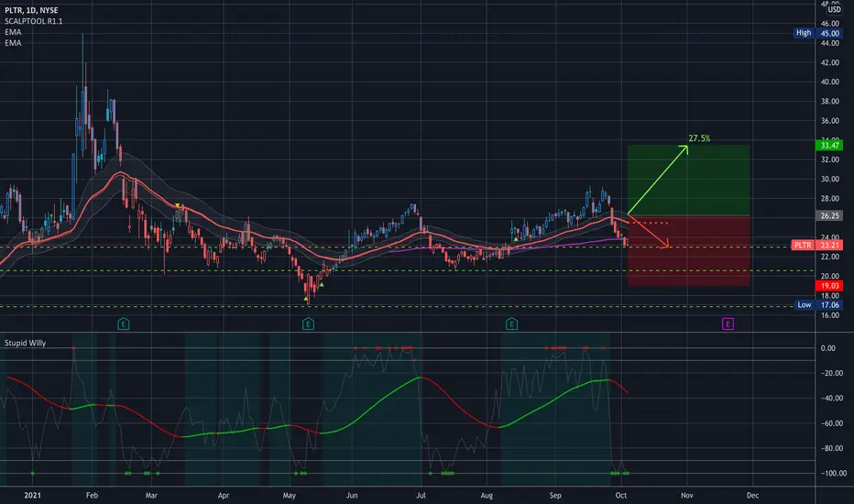
Task: Select the SCALPTOOL R1.1 indicator legend
Action: [33, 21]
